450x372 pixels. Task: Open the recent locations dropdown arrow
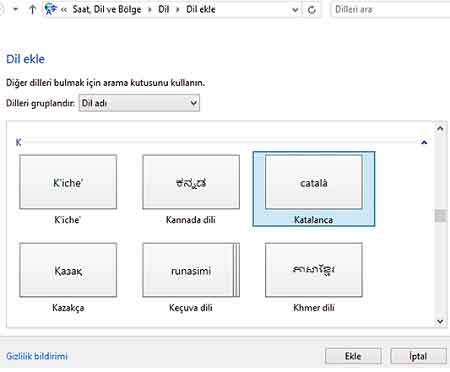[x=16, y=9]
